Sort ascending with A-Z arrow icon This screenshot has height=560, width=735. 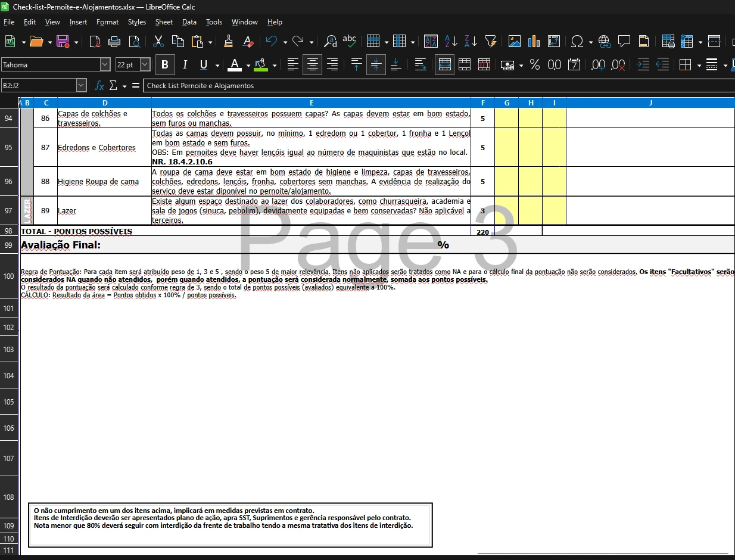click(x=451, y=41)
